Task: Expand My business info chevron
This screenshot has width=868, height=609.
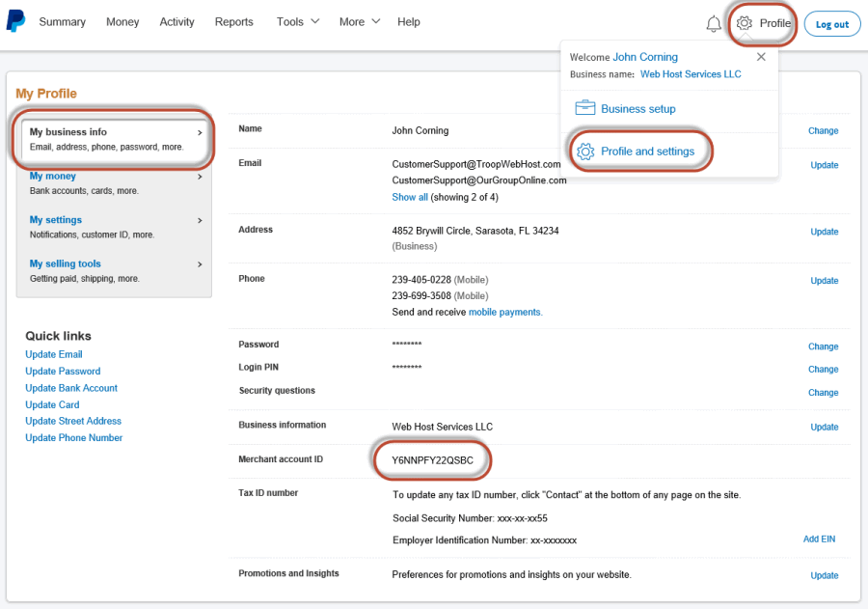Action: (200, 132)
